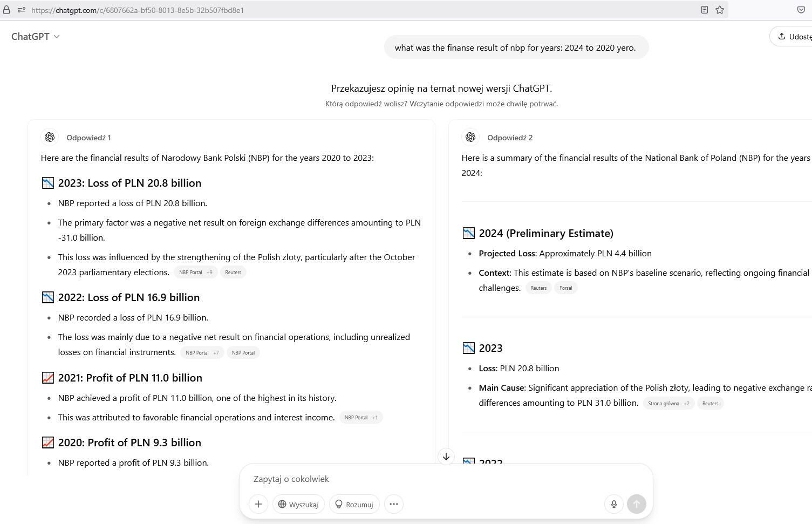Open the Reuters source under 2023 loss
The width and height of the screenshot is (812, 524).
point(233,273)
